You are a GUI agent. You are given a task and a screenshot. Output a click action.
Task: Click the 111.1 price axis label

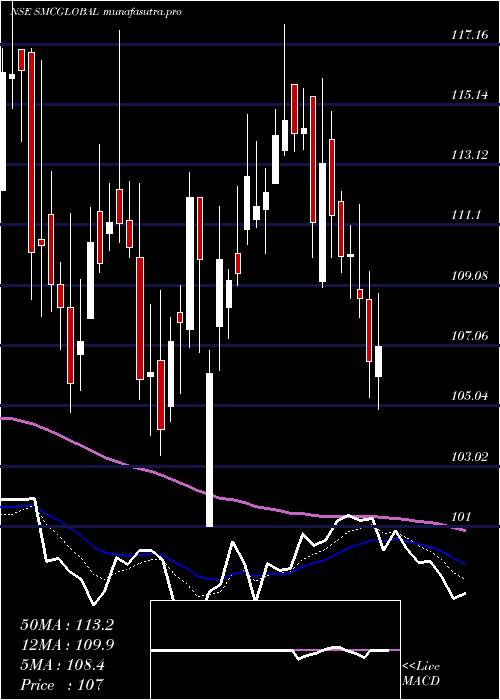[x=466, y=215]
